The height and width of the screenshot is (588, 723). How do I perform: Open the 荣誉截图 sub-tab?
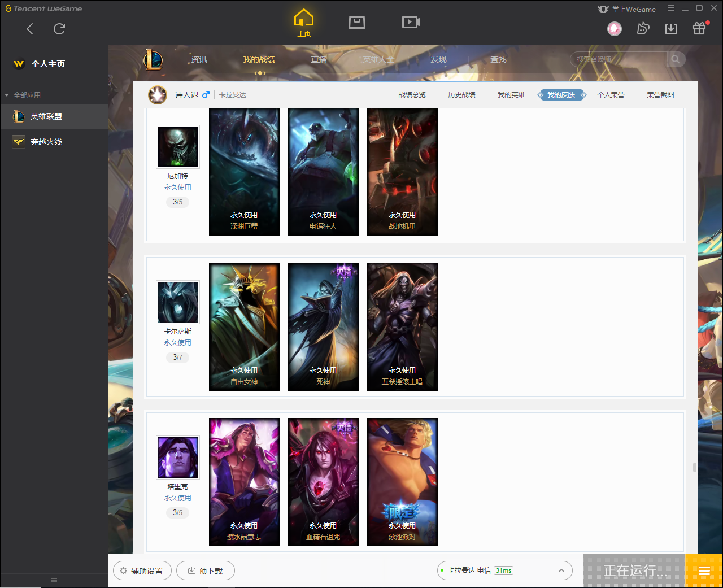coord(660,95)
